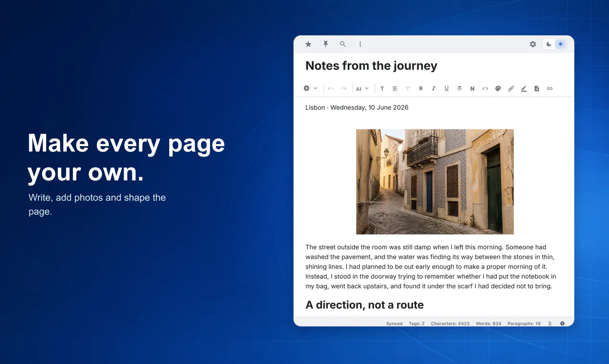Image resolution: width=609 pixels, height=364 pixels.
Task: Switch to dark mode with moon icon
Action: (x=549, y=44)
